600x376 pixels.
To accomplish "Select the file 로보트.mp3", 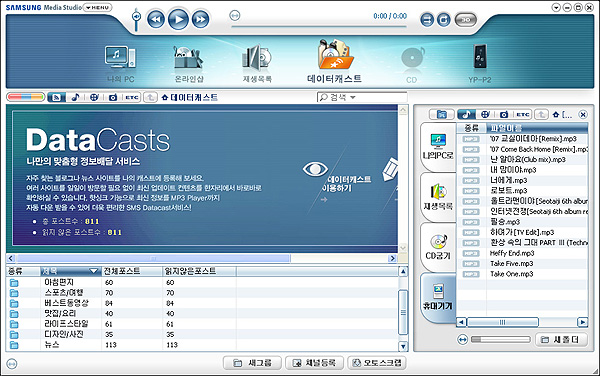I will [x=522, y=190].
